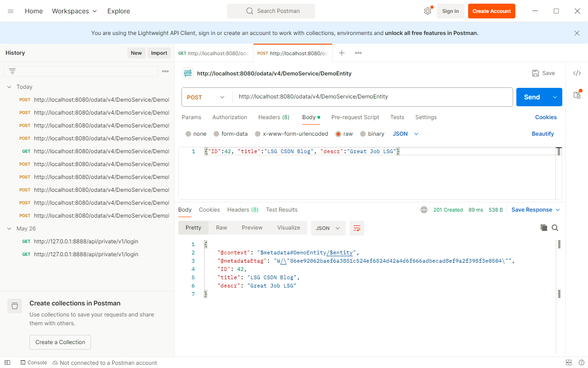Open History options ellipsis menu
The height and width of the screenshot is (368, 588).
pos(165,71)
